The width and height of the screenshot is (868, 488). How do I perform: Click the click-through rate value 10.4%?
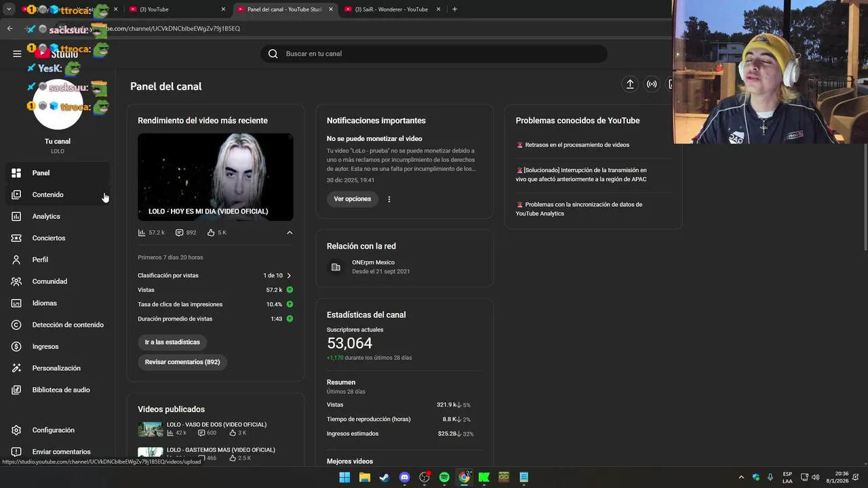coord(274,304)
